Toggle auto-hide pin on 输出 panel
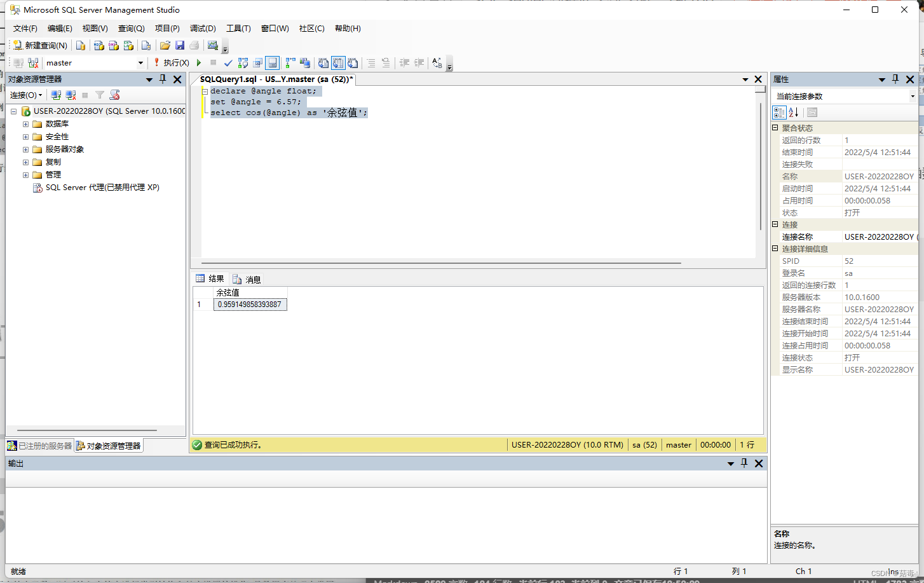The height and width of the screenshot is (583, 924). (744, 463)
